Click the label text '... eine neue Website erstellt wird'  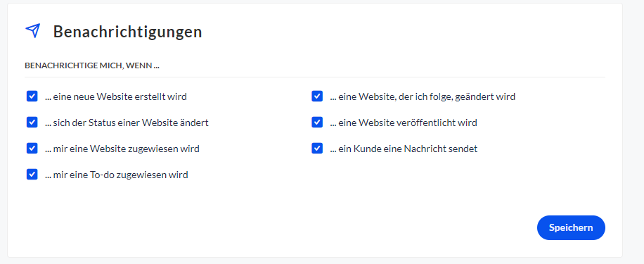tap(116, 97)
